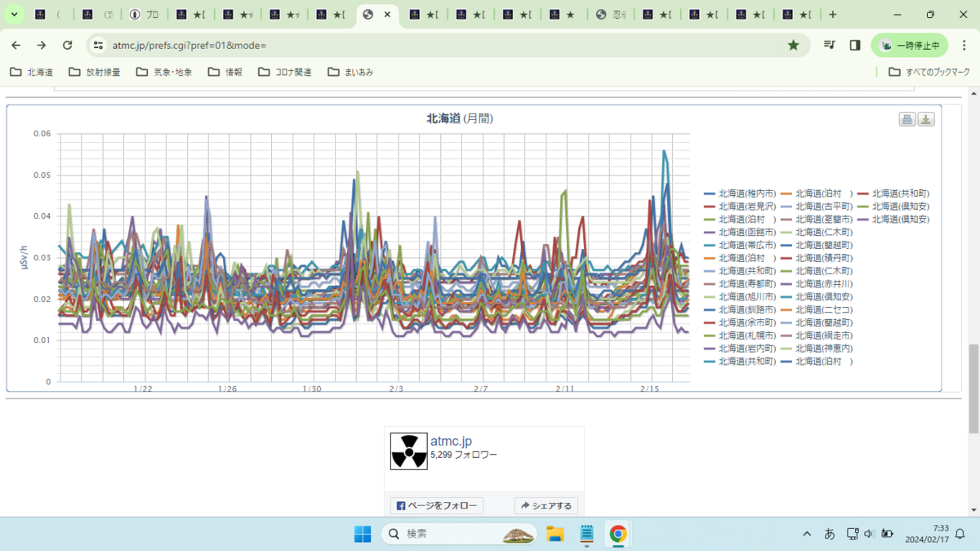Toggle the 北海道(稚内市) legend series
This screenshot has height=551, width=980.
pos(741,193)
